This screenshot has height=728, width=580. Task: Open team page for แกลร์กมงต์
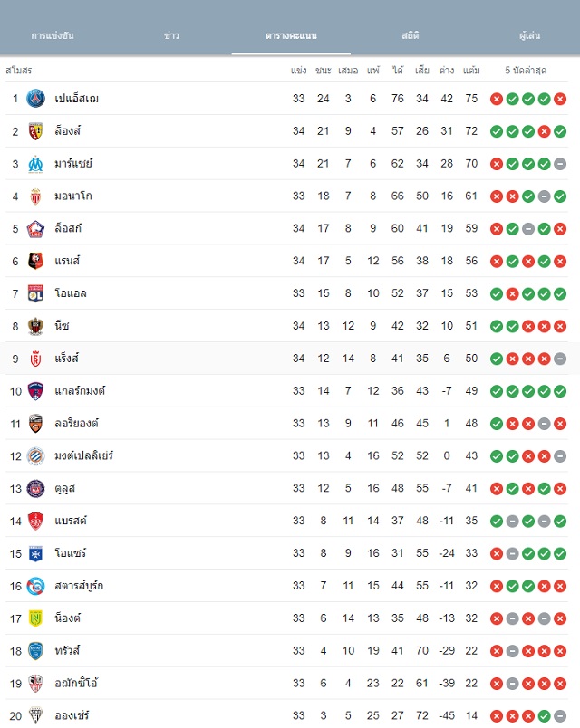[80, 391]
